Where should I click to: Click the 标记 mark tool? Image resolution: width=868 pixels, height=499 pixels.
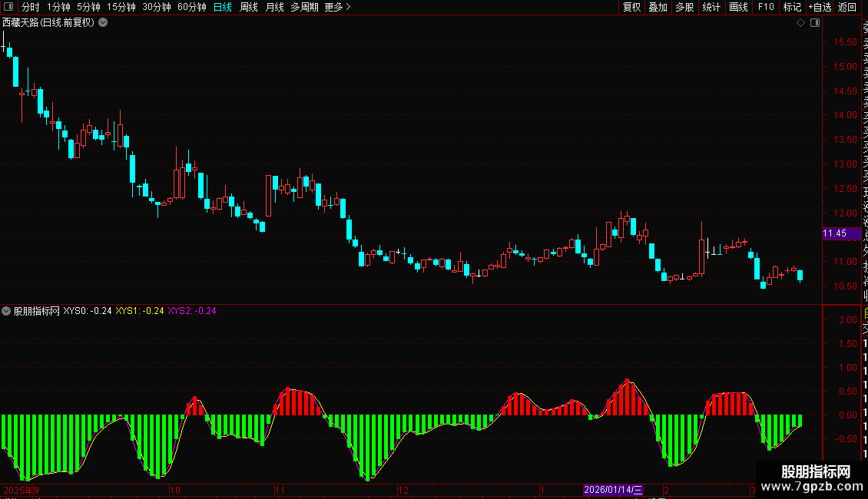pyautogui.click(x=792, y=7)
